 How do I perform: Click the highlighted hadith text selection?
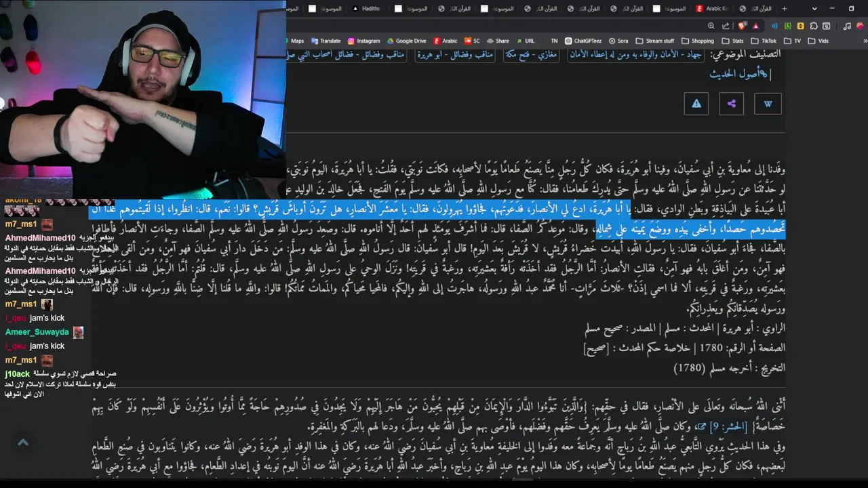pos(438,220)
